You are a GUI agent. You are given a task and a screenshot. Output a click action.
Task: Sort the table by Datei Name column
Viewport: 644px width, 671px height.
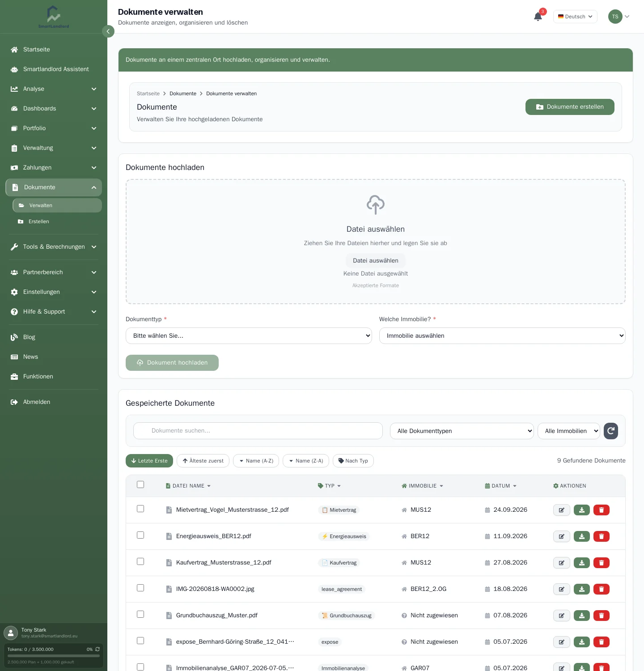coord(188,486)
